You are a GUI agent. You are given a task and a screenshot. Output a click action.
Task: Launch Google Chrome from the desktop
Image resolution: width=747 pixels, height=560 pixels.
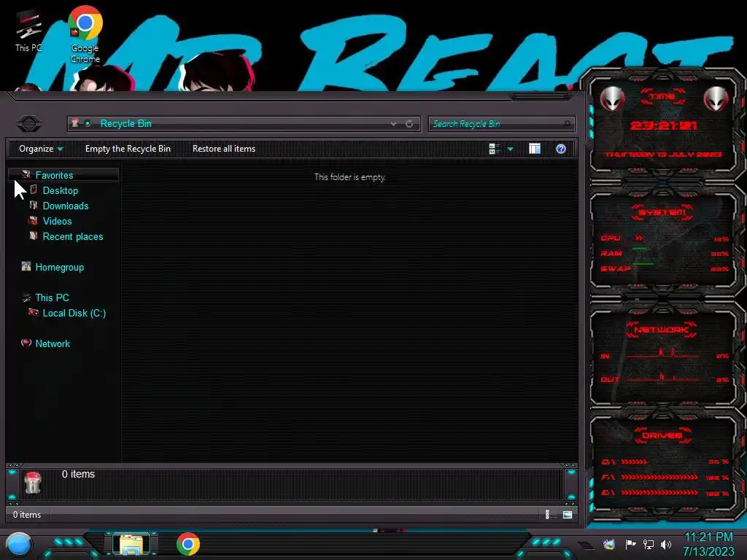[x=85, y=34]
